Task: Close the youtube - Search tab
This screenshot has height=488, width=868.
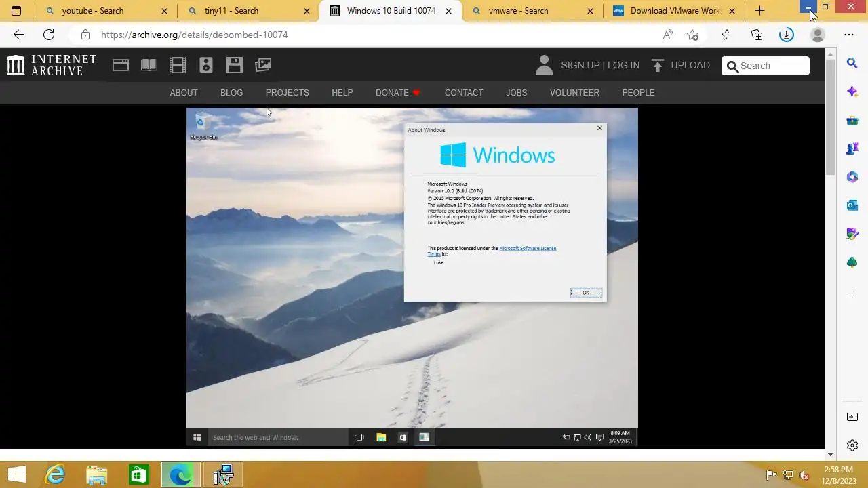Action: (165, 11)
